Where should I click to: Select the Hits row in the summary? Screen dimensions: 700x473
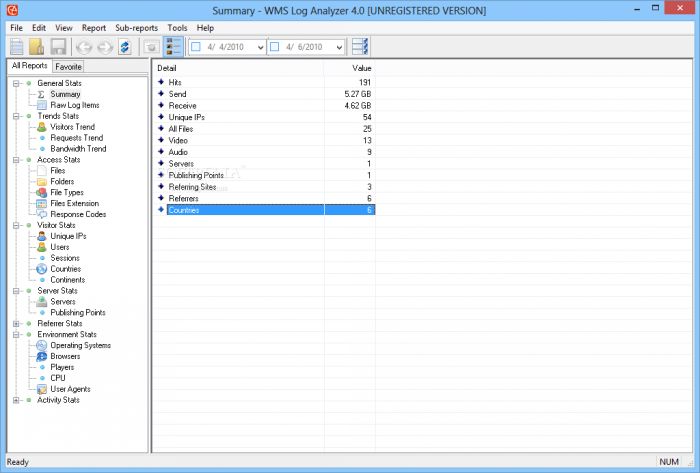click(265, 82)
